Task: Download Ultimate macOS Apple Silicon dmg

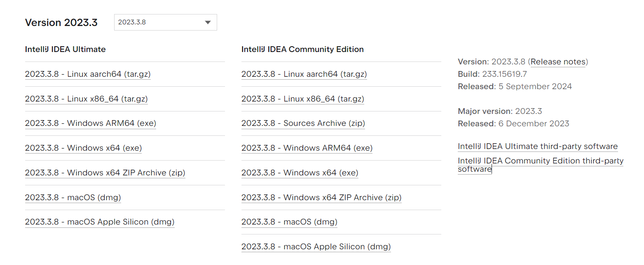Action: point(100,222)
